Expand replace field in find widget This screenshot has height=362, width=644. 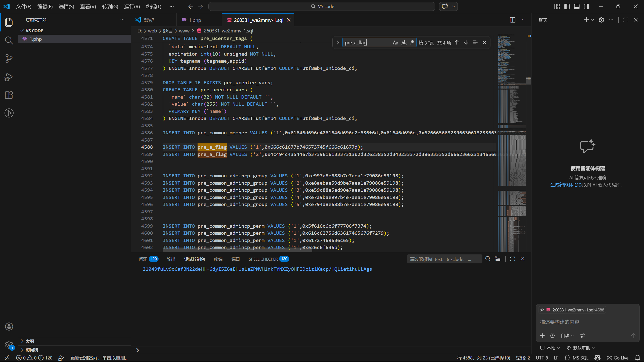tap(338, 43)
